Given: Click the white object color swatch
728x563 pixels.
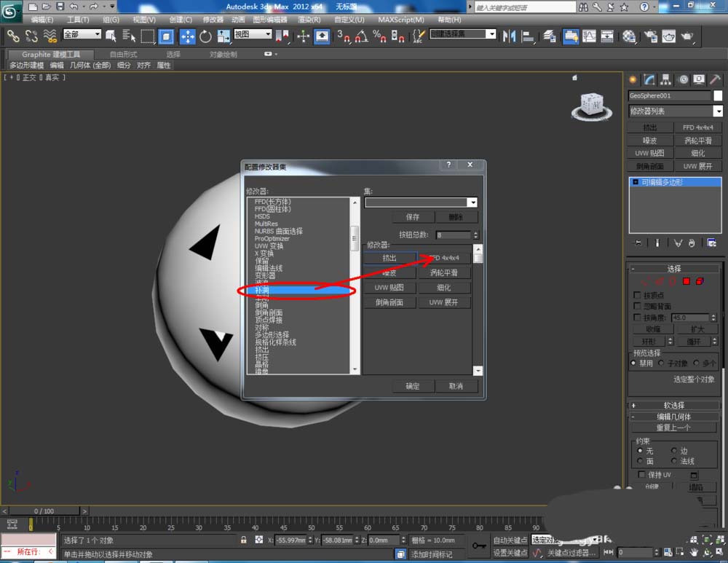Looking at the screenshot, I should [718, 95].
